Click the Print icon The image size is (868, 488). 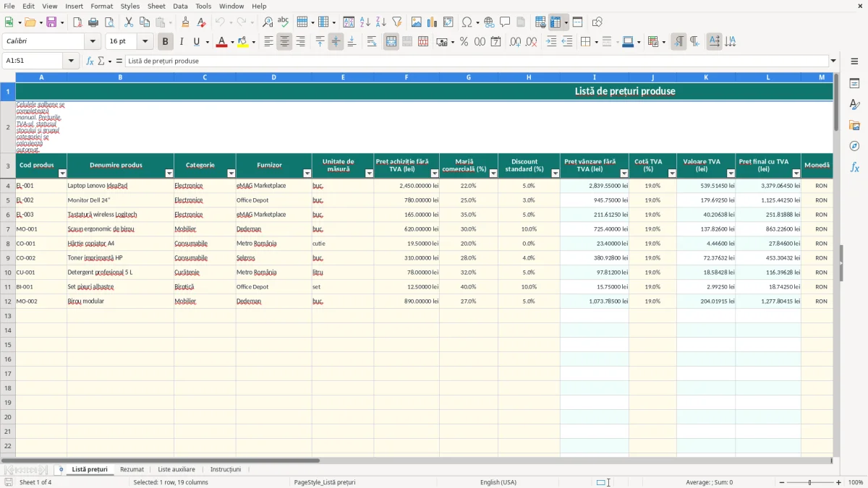pyautogui.click(x=93, y=22)
